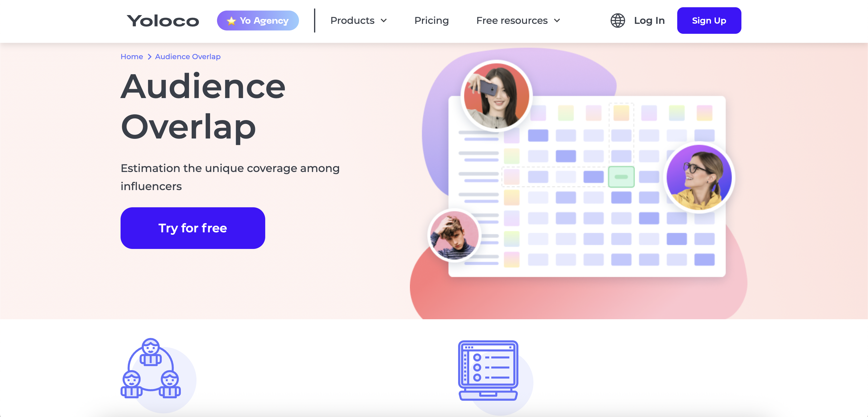Click the star icon in Yo Agency badge
The width and height of the screenshot is (868, 417).
click(231, 21)
